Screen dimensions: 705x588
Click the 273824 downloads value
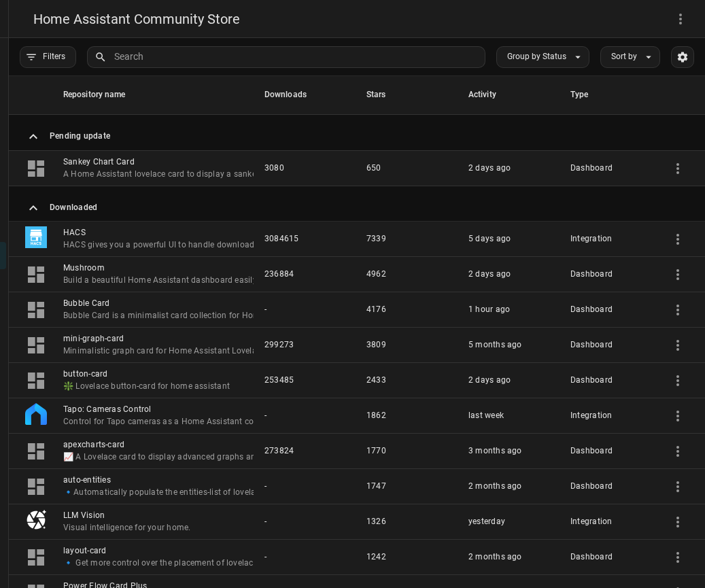[x=279, y=451]
